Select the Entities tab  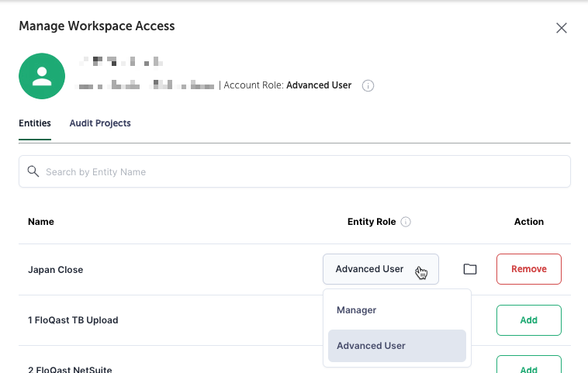pyautogui.click(x=35, y=123)
